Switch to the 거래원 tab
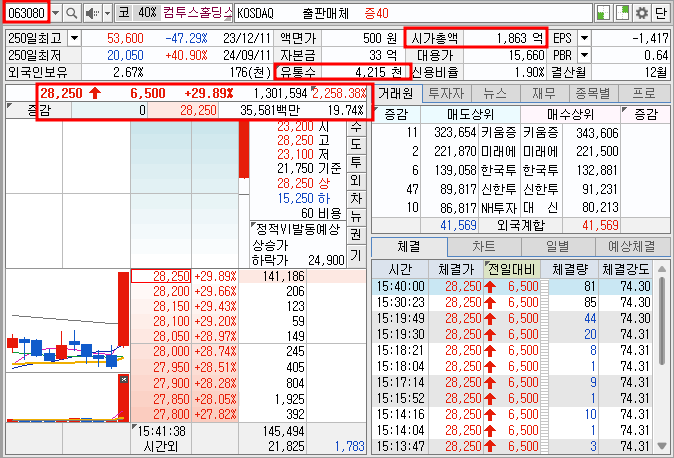The height and width of the screenshot is (458, 674). coord(396,93)
